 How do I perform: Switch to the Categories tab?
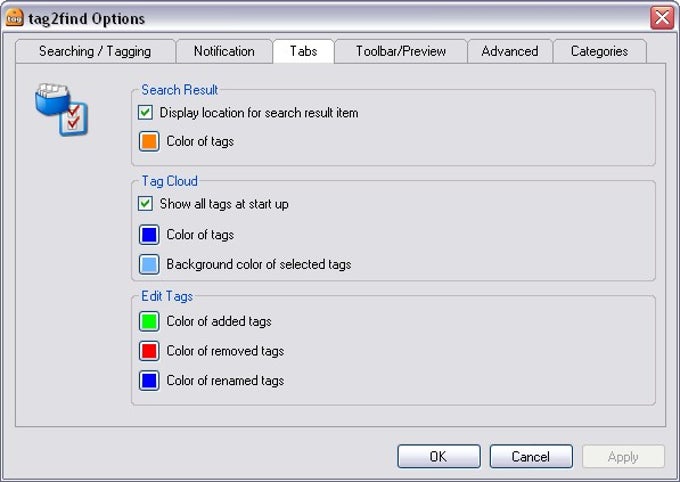point(599,52)
